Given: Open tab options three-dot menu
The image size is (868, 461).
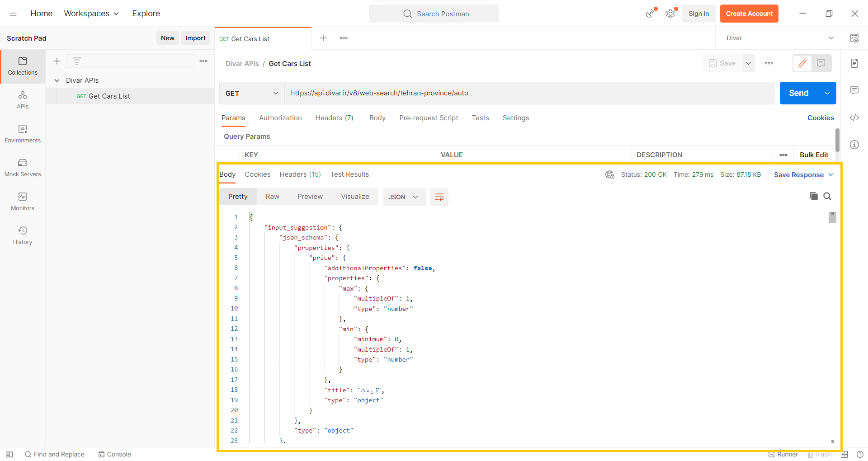Looking at the screenshot, I should click(x=344, y=38).
